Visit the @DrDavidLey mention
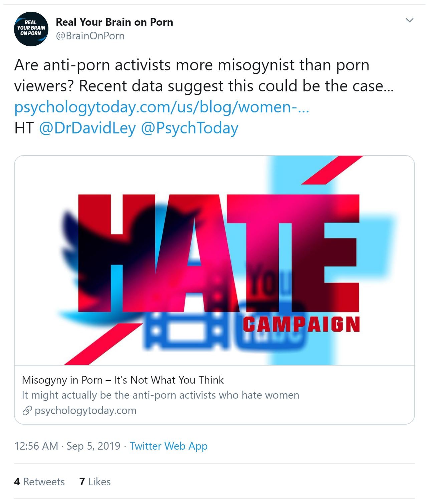Image resolution: width=432 pixels, height=504 pixels. 87,128
